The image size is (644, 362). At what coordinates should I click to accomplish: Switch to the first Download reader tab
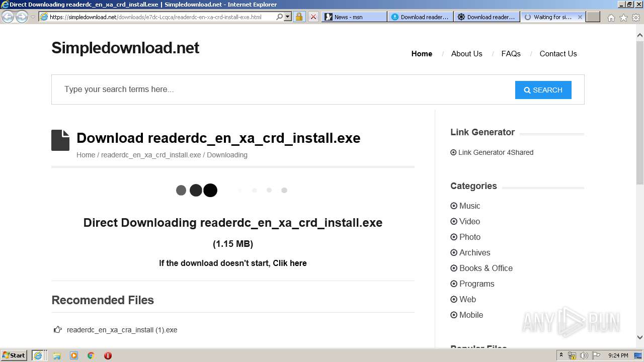[420, 17]
